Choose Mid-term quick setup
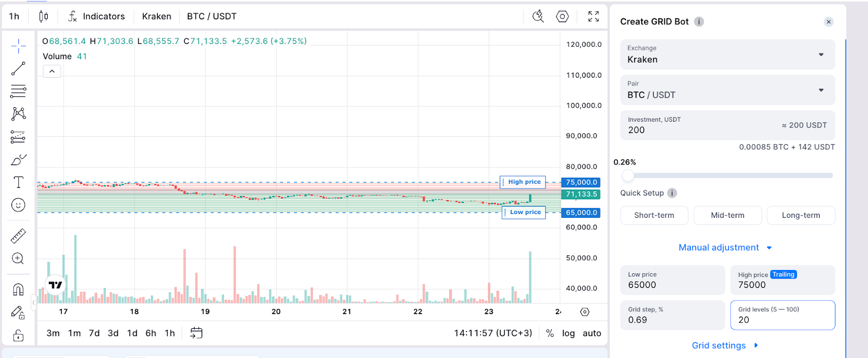868x358 pixels. point(727,215)
